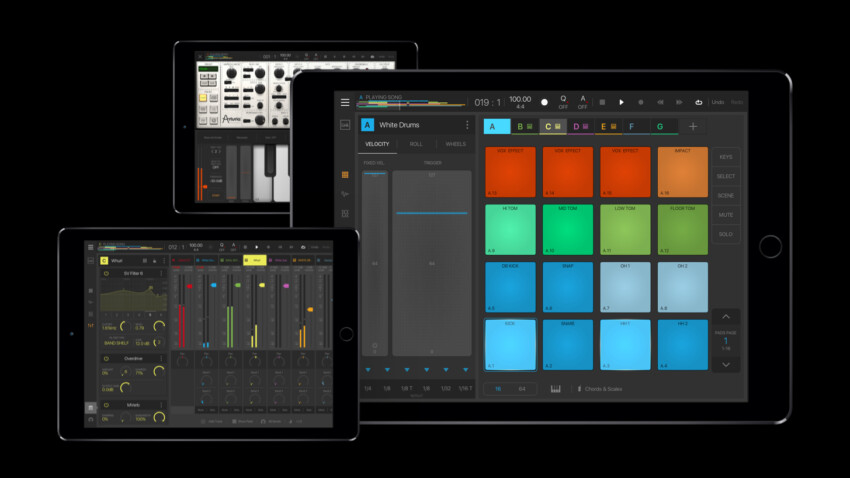
Task: Toggle the loop icon next to Undo
Action: 698,102
